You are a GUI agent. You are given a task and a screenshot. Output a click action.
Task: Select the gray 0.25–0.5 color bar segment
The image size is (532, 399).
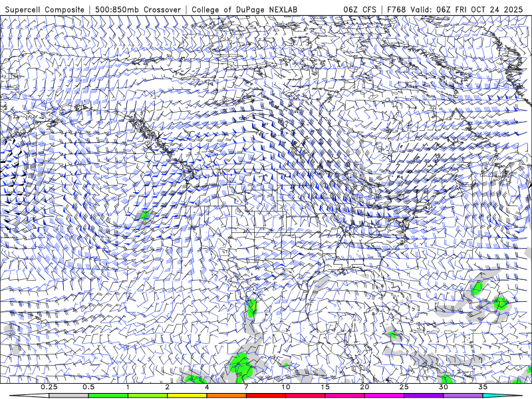point(68,396)
